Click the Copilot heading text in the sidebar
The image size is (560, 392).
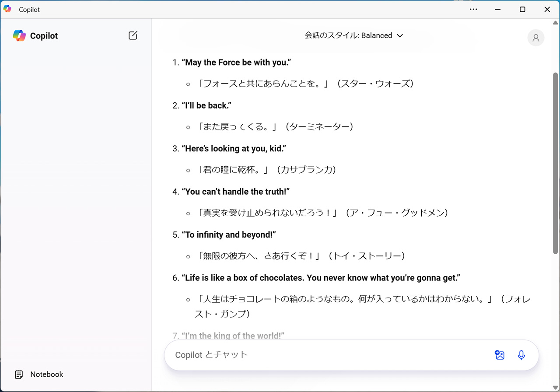(44, 36)
